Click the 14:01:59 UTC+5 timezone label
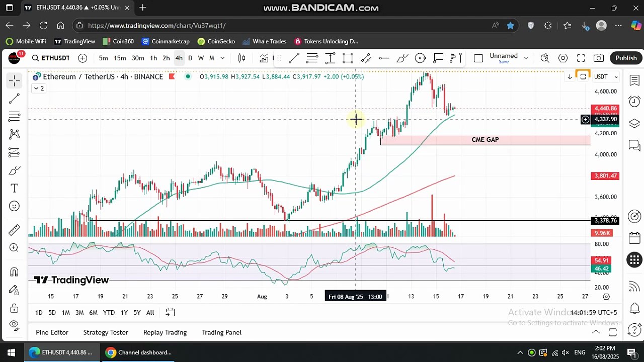 (x=593, y=313)
